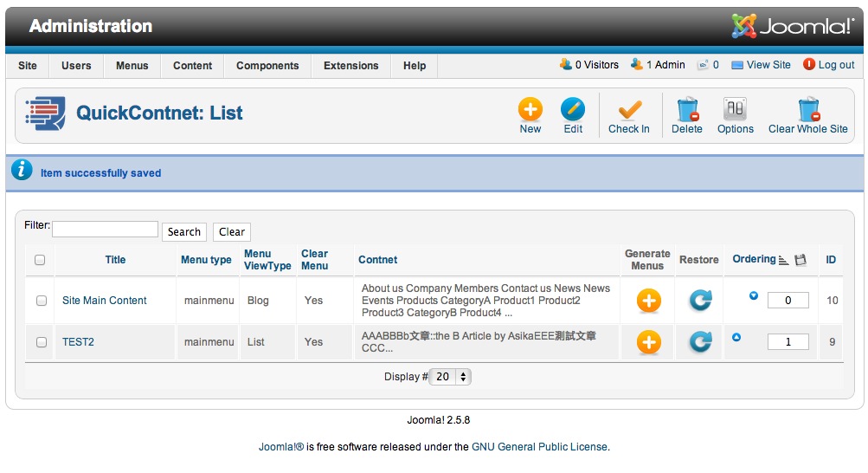Viewport: 868px width, 473px height.
Task: Check the Site Main Content row checkbox
Action: coord(42,301)
